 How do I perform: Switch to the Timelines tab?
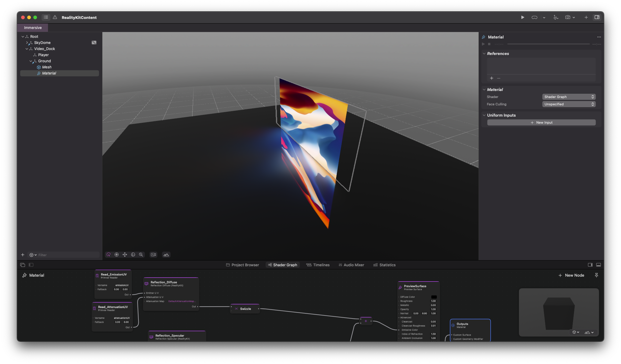(x=318, y=265)
